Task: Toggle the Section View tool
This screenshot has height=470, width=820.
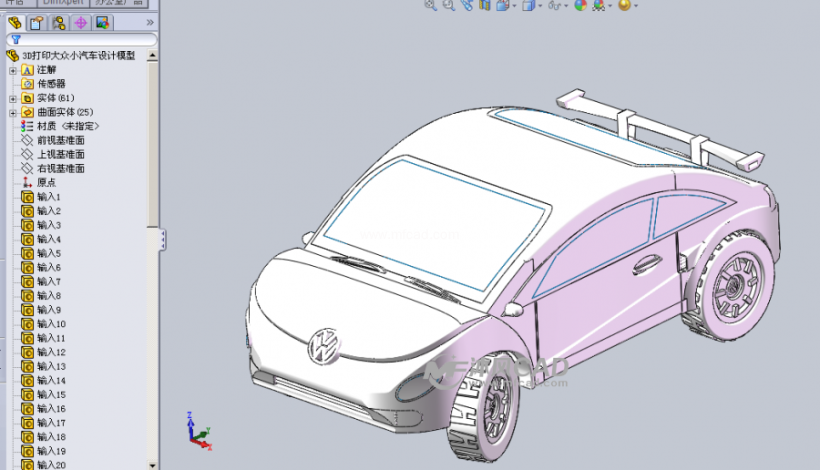Action: [485, 5]
